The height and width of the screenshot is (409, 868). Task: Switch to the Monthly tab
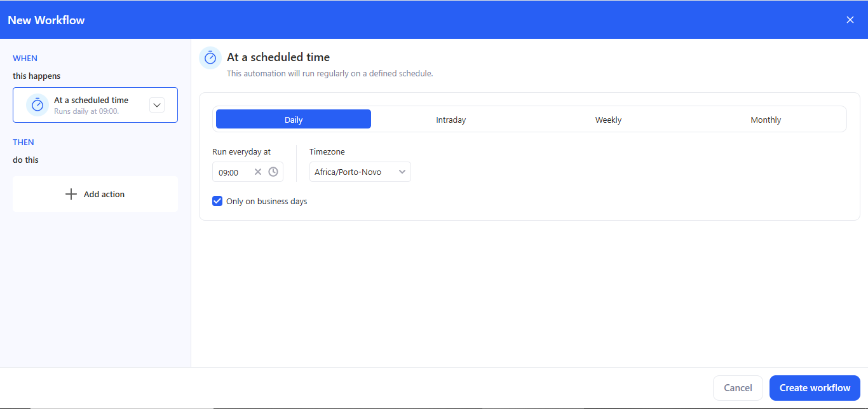coord(766,119)
